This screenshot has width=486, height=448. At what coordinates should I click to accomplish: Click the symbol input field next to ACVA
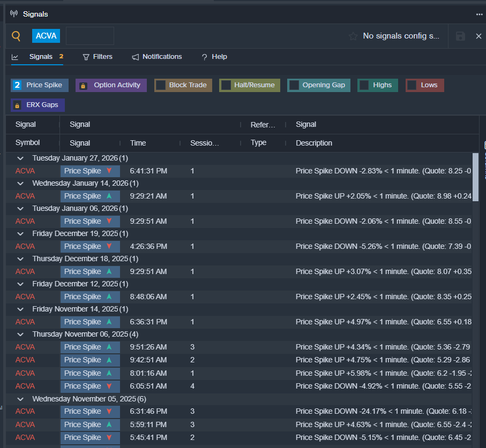(x=89, y=36)
